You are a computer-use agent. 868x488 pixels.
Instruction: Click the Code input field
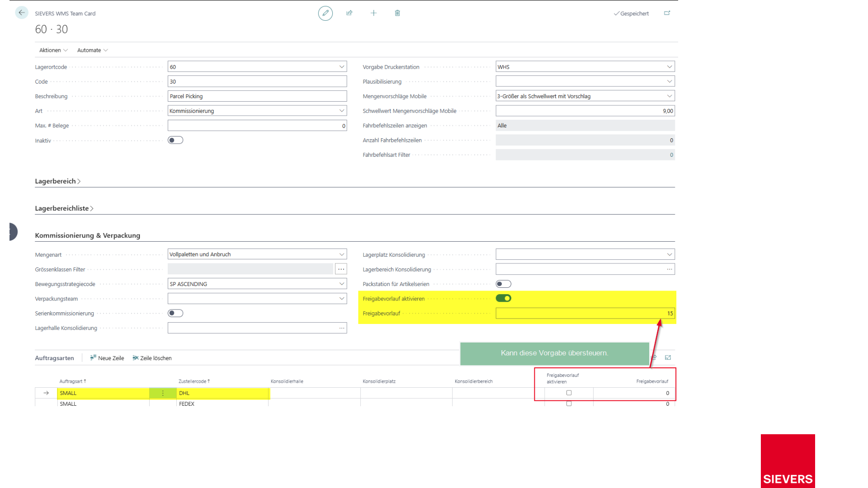(x=257, y=81)
